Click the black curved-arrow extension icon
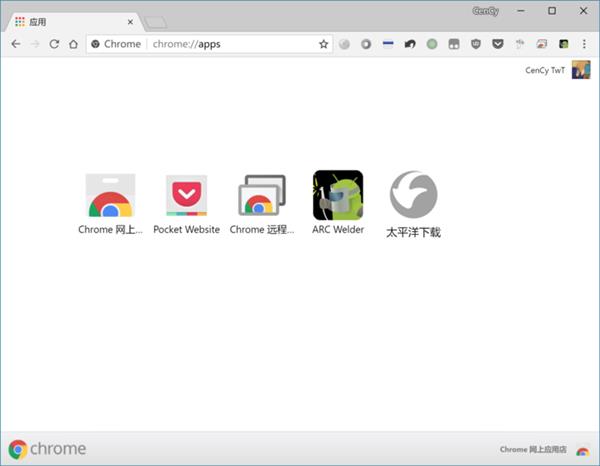The image size is (600, 466). click(410, 44)
